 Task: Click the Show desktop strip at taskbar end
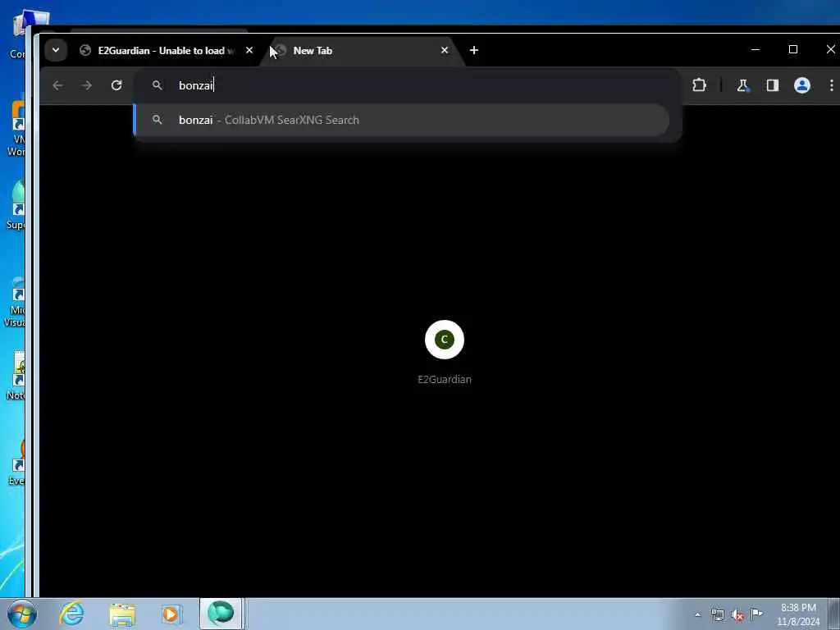click(834, 614)
